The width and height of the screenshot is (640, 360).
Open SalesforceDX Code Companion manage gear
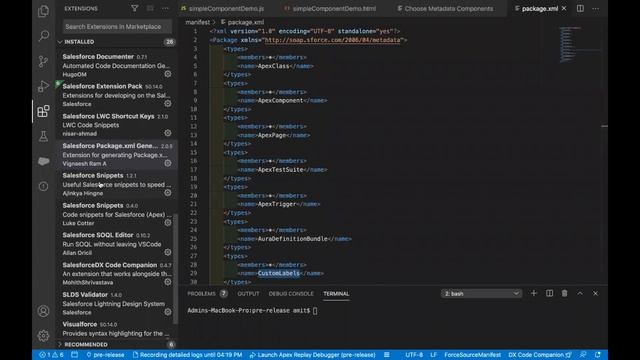[x=168, y=282]
